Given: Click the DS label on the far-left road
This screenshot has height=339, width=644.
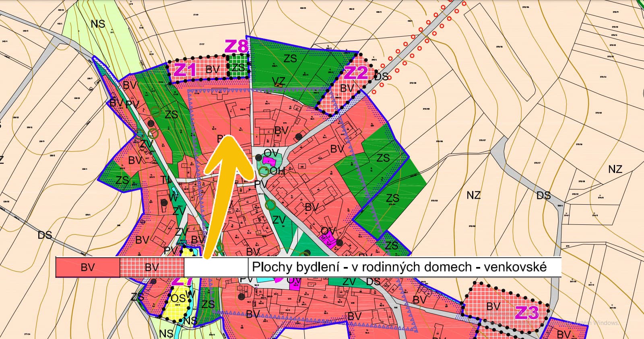Looking at the screenshot, I should pos(45,234).
